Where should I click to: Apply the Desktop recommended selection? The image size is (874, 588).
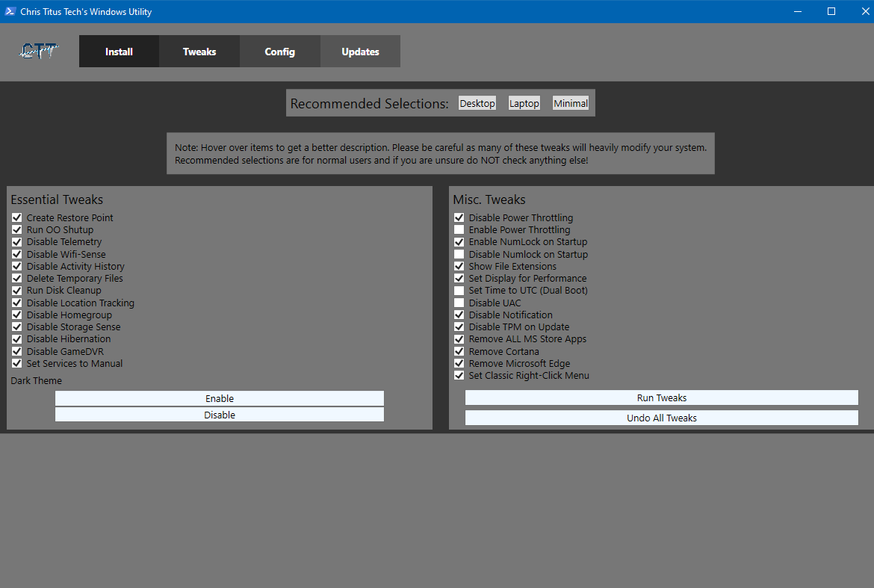[477, 103]
